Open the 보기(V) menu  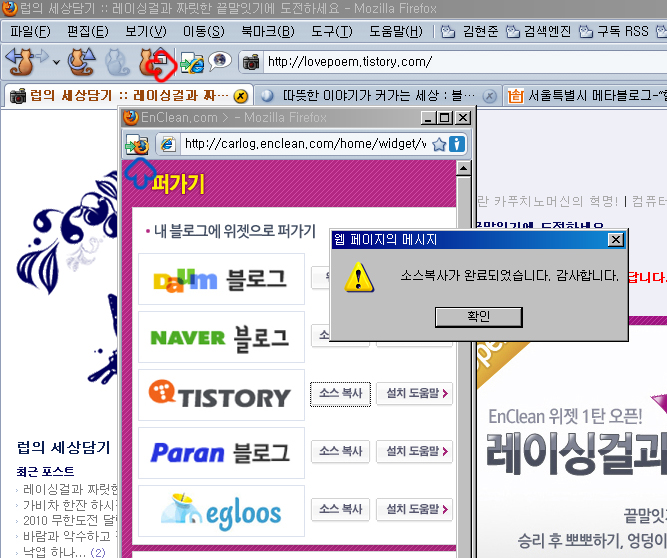point(145,31)
